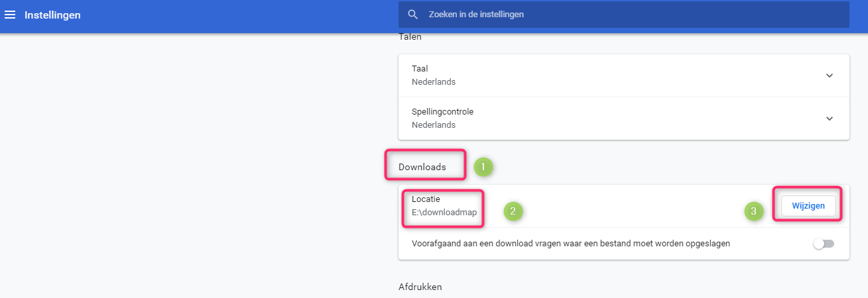Image resolution: width=868 pixels, height=298 pixels.
Task: Click the Instellingen page title
Action: tap(52, 15)
